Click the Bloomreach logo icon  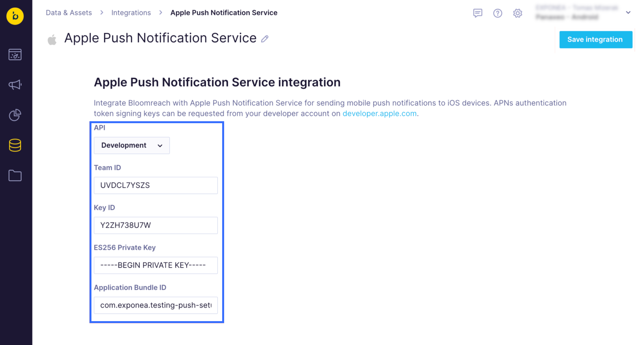[x=15, y=16]
